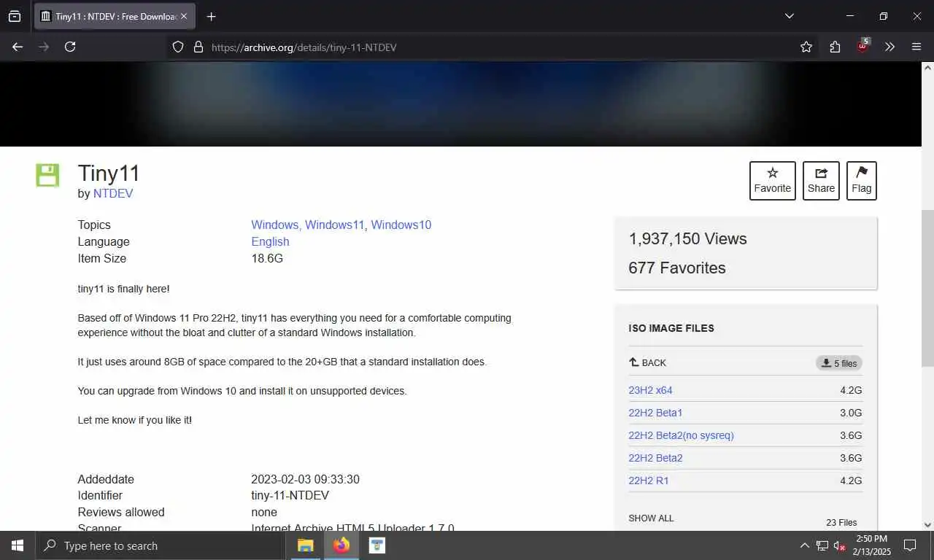Open the notification center icon
Image resolution: width=934 pixels, height=560 pixels.
pyautogui.click(x=910, y=545)
